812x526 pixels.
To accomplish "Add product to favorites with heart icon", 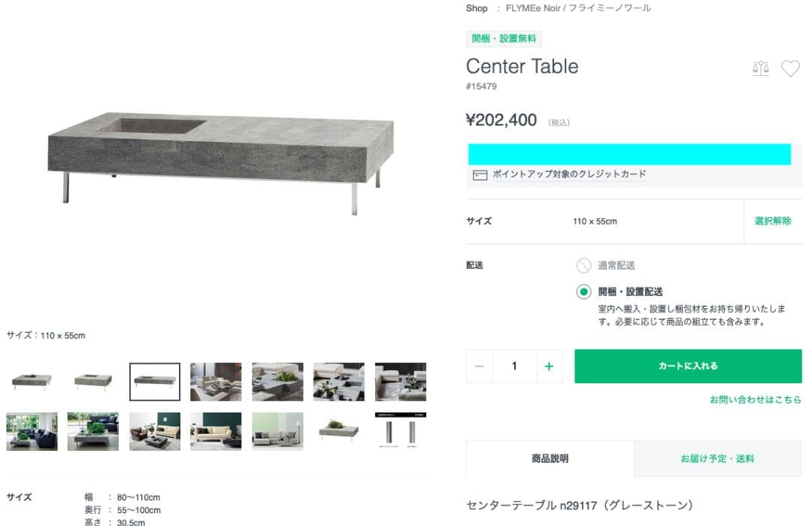I will (x=790, y=68).
